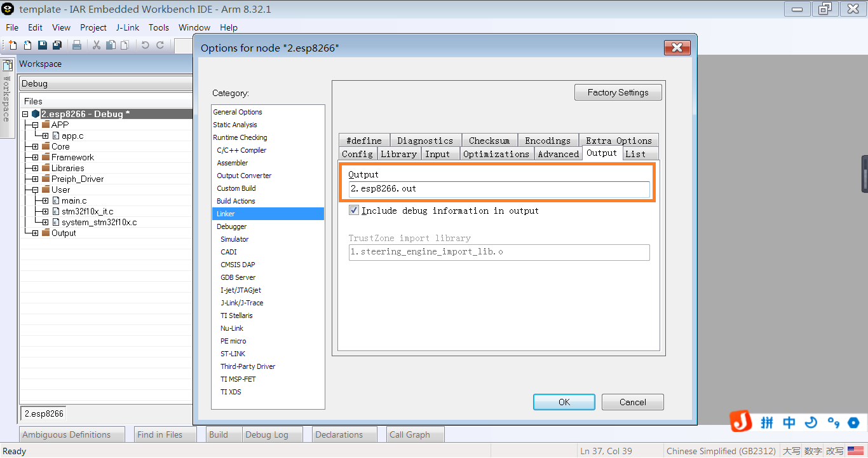Click the Output folder icon in tree

coord(46,233)
